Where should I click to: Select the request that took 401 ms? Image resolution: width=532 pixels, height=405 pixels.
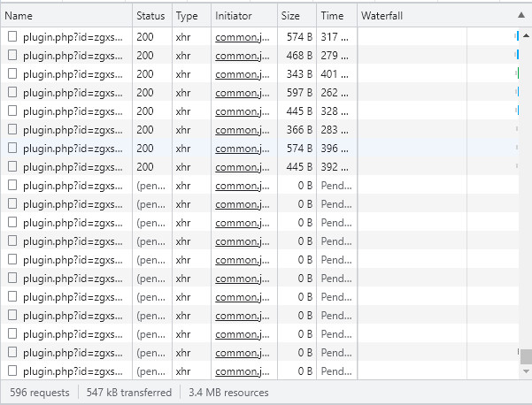click(x=69, y=73)
